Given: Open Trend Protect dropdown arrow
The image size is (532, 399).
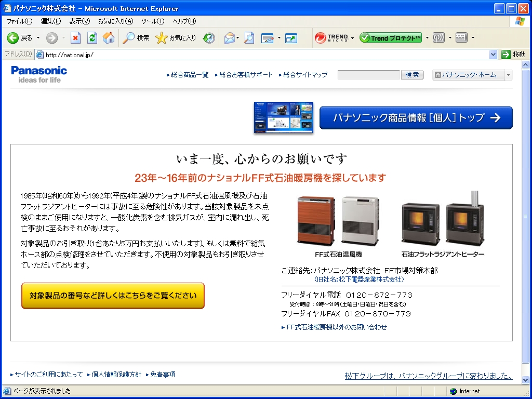Looking at the screenshot, I should point(427,37).
